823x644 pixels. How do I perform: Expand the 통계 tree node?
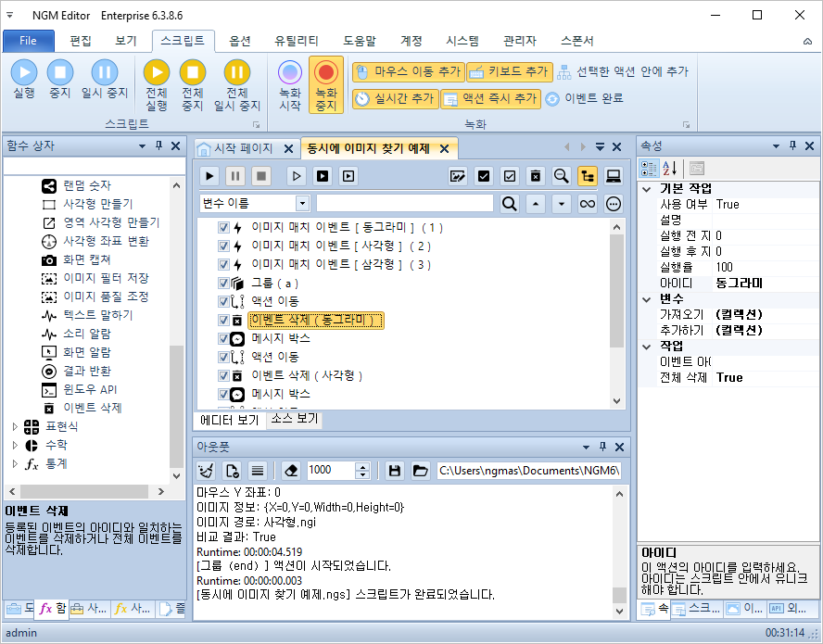point(15,464)
